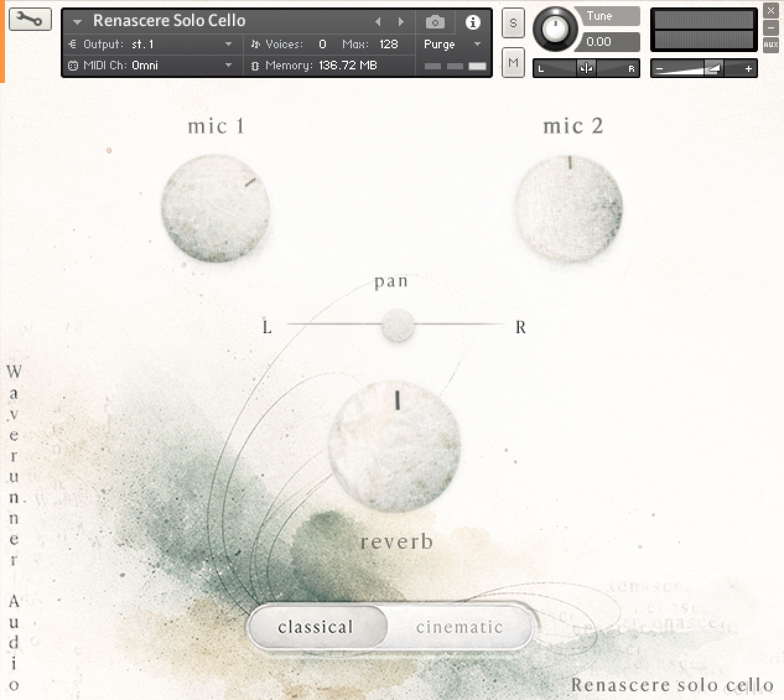Mute the instrument with M button
The height and width of the screenshot is (700, 784).
click(x=513, y=63)
